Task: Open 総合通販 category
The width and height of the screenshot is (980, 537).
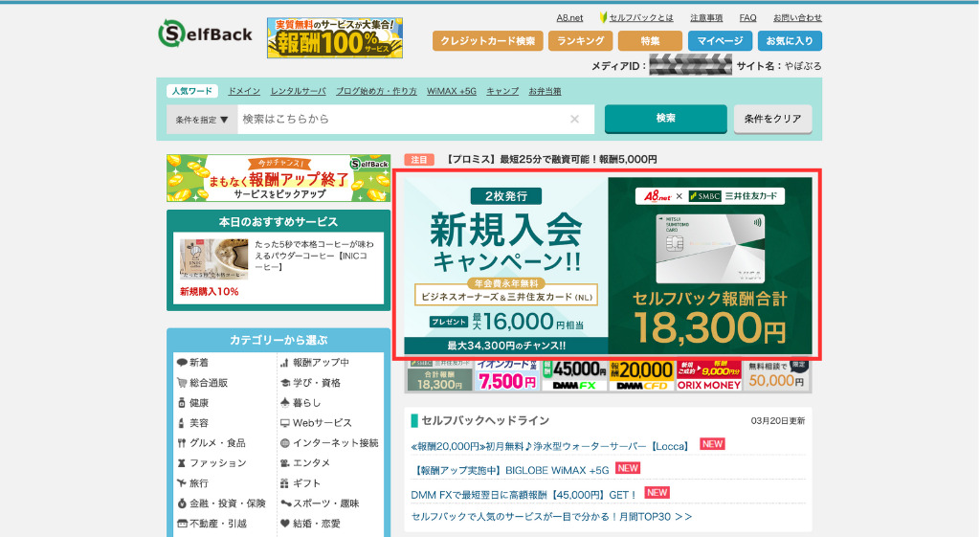Action: (x=203, y=383)
